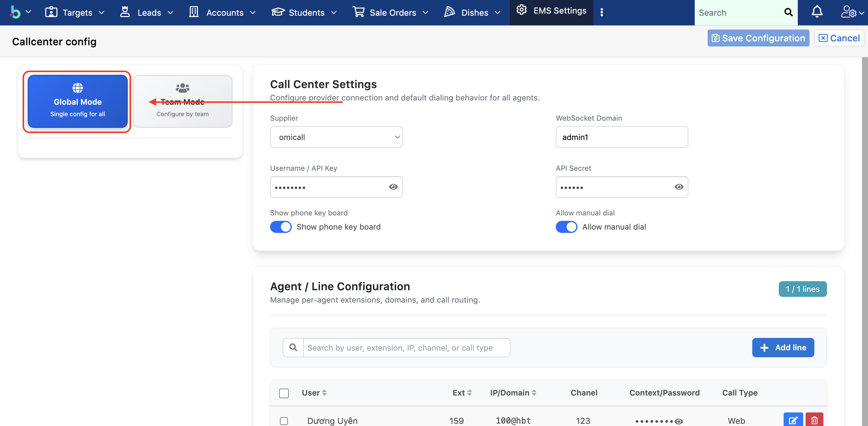Turn off the Allow manual dial toggle
The width and height of the screenshot is (868, 426).
(566, 227)
